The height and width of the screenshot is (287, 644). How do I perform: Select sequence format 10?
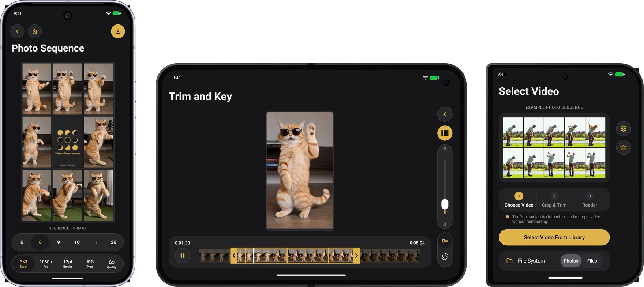tap(77, 242)
